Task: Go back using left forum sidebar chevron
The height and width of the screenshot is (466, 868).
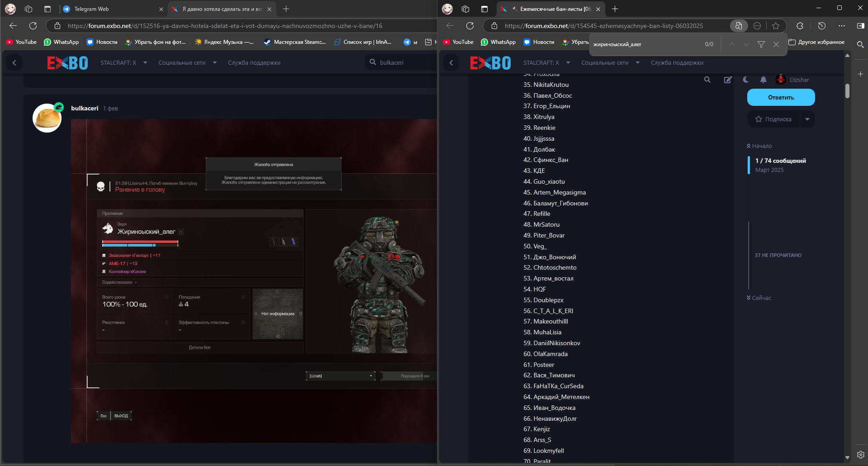Action: [x=14, y=63]
